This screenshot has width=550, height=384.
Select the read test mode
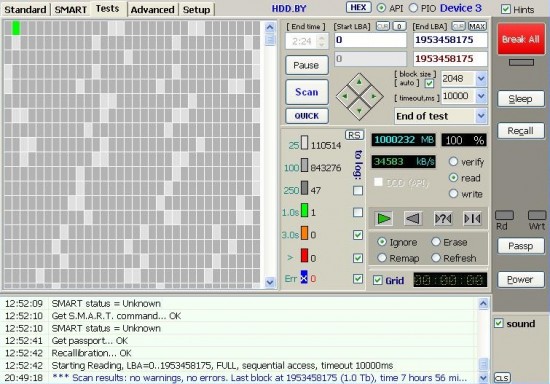click(453, 177)
